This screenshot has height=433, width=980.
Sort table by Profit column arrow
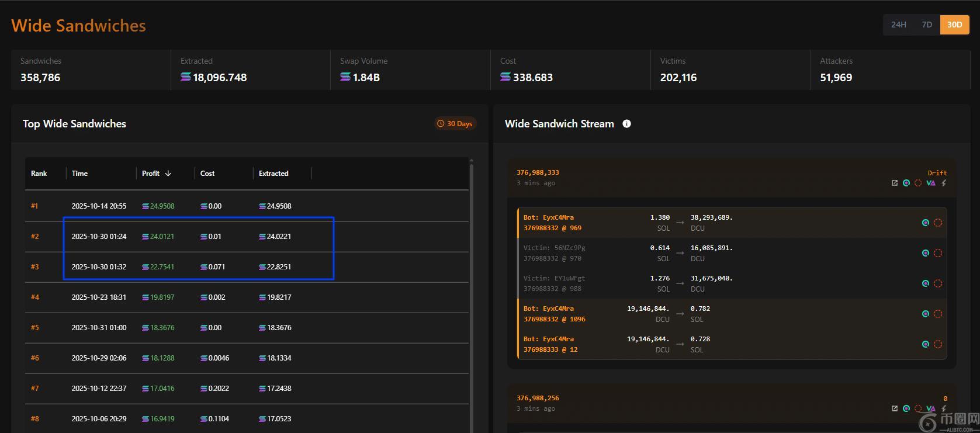point(168,174)
